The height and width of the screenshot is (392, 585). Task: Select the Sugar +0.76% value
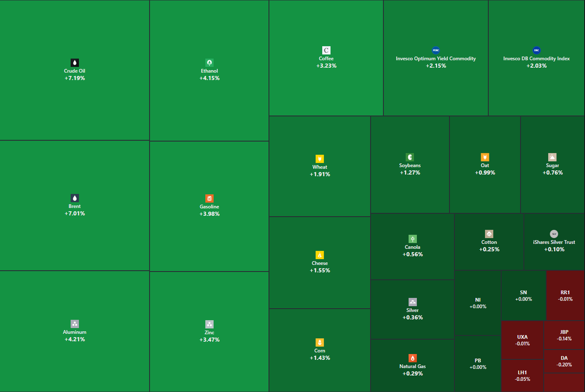pyautogui.click(x=552, y=173)
